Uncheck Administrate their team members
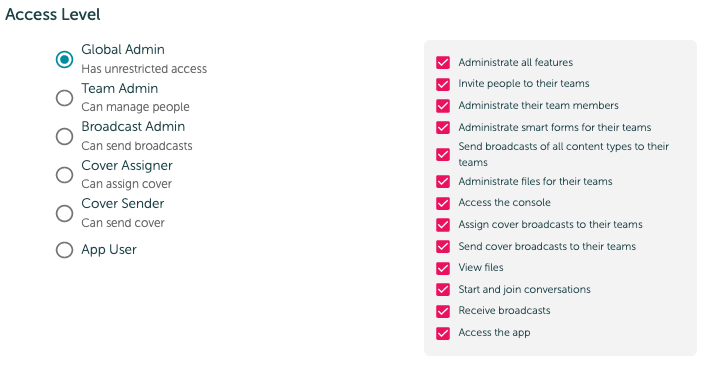 point(443,105)
